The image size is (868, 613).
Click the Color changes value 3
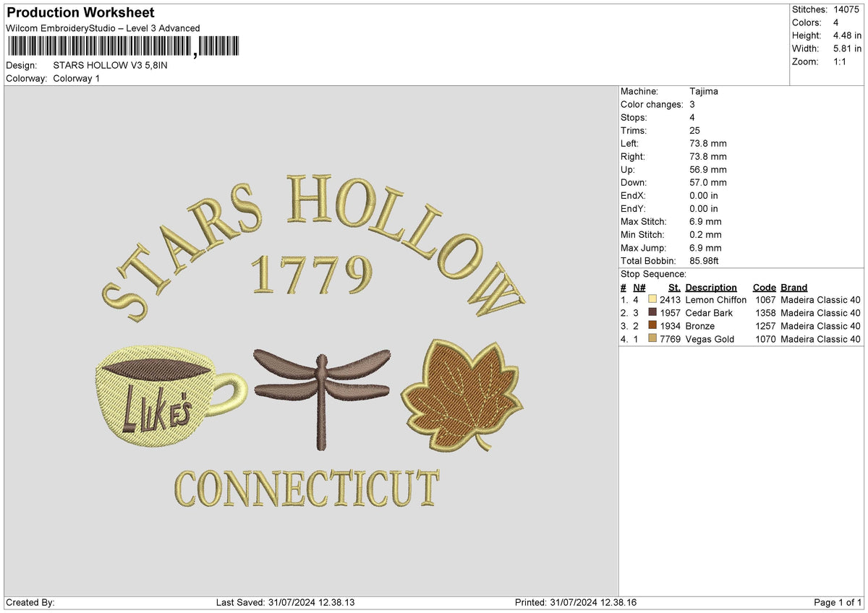coord(692,105)
